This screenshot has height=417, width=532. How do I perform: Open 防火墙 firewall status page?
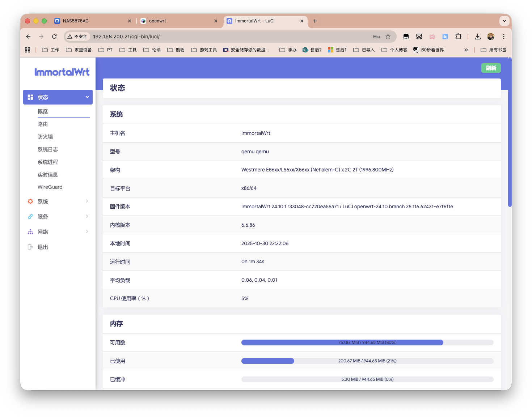point(45,137)
